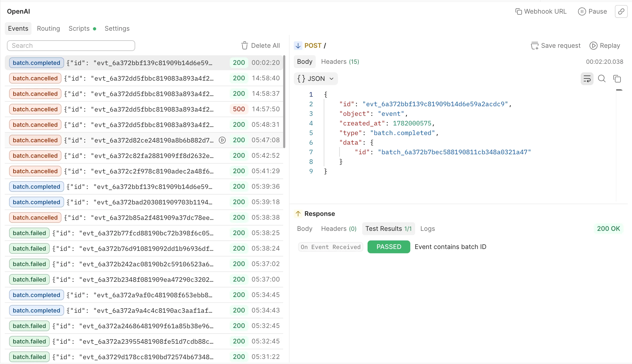Image resolution: width=632 pixels, height=364 pixels.
Task: Open the JSON format dropdown
Action: 316,79
